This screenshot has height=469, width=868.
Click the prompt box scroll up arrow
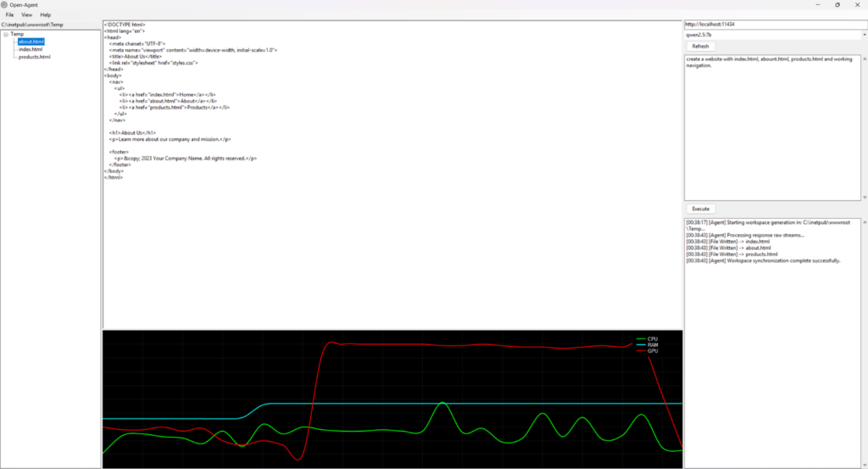[865, 59]
